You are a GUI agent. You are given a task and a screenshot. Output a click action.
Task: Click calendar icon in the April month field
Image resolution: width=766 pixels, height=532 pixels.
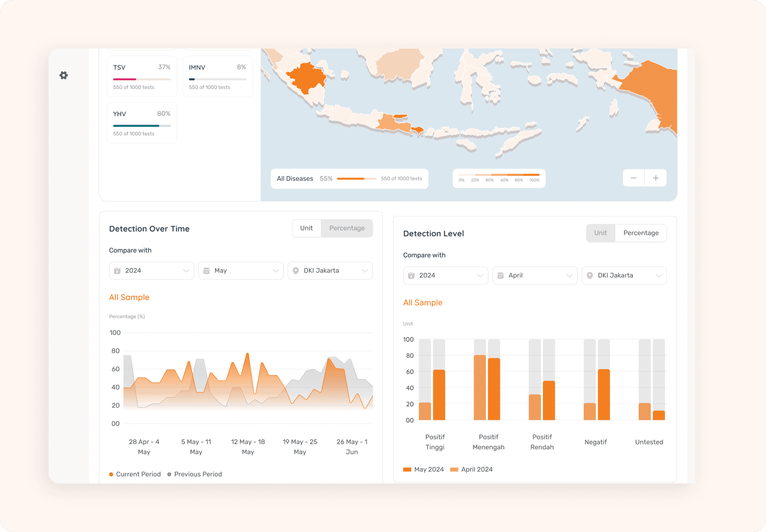coord(500,275)
